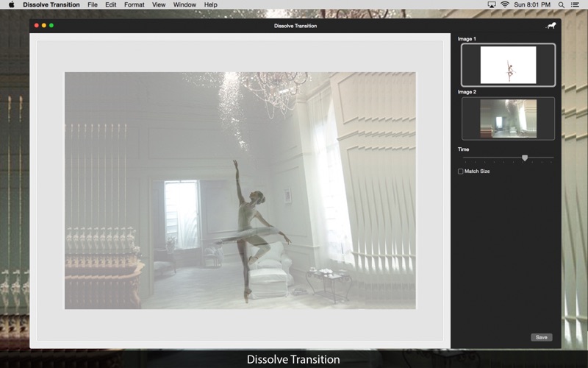This screenshot has height=368, width=588.
Task: Click the horse logo icon in title bar
Action: coord(551,26)
